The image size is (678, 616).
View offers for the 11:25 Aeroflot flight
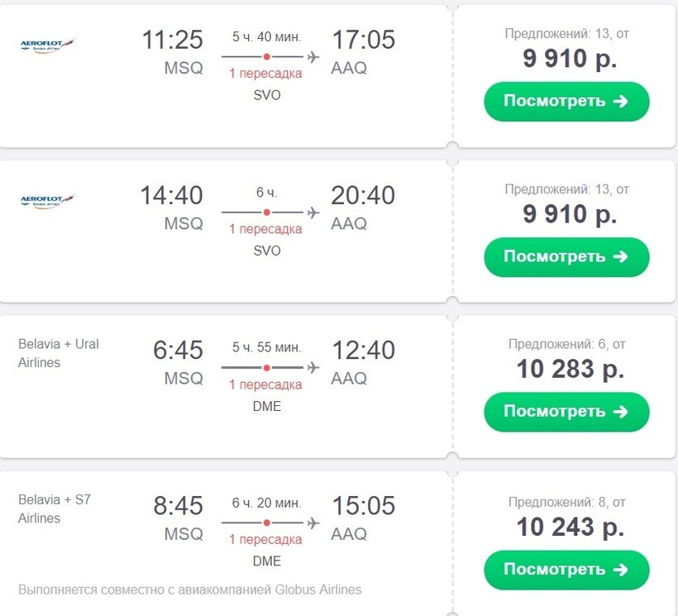pos(566,101)
